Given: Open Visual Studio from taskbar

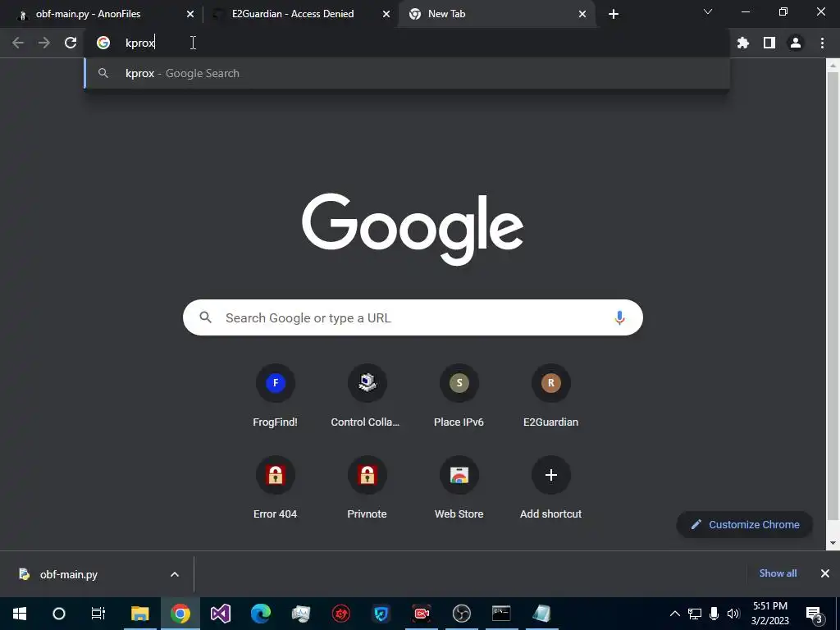Looking at the screenshot, I should (x=220, y=614).
